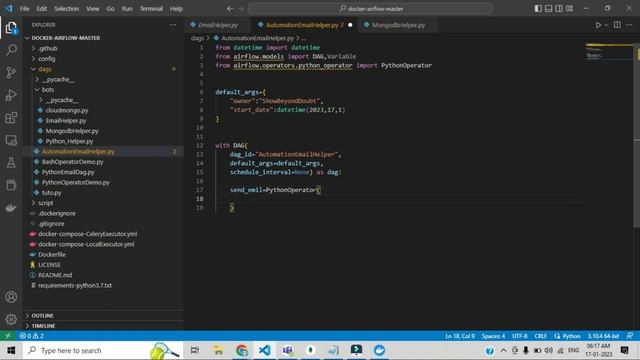Split the editor to the right
640x360 pixels.
pos(617,25)
